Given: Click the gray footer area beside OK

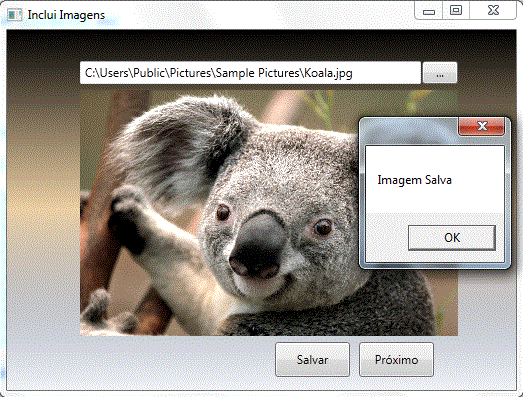Looking at the screenshot, I should pos(387,238).
